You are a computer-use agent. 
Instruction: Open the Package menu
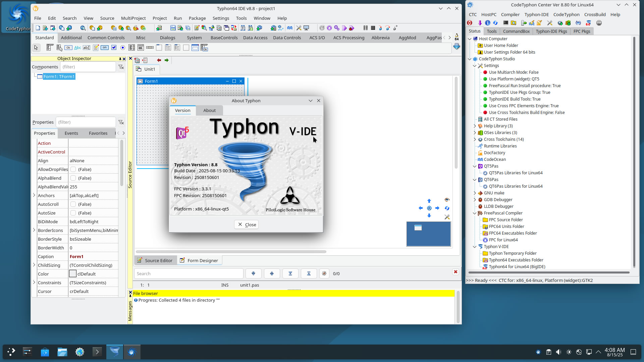coord(197,18)
